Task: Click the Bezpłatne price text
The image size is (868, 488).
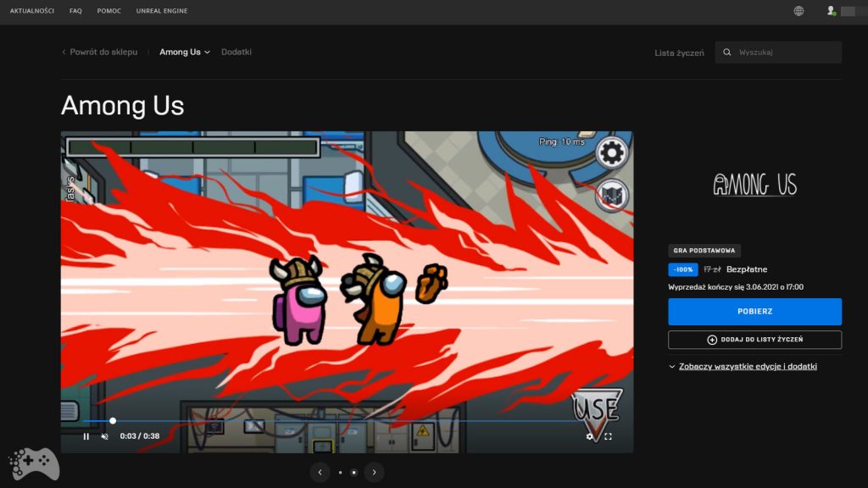Action: coord(747,269)
